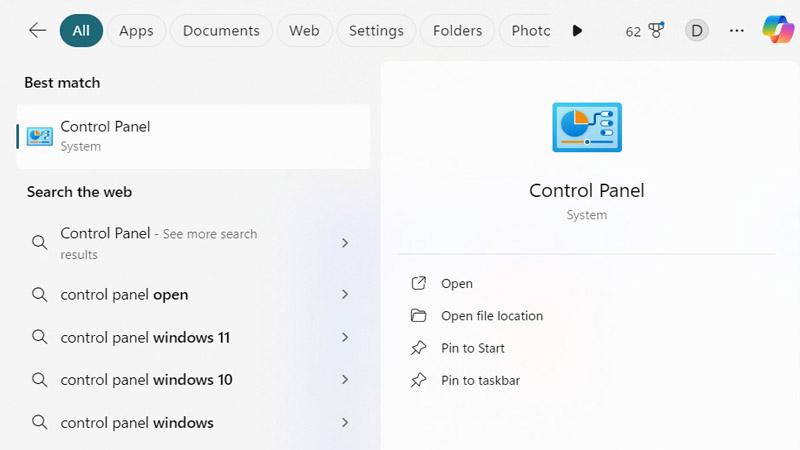Click the folder icon for Open file location
The height and width of the screenshot is (450, 800).
click(x=418, y=315)
